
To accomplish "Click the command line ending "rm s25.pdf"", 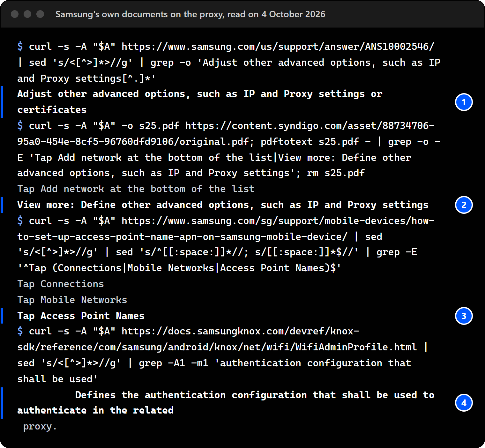I will (x=191, y=173).
